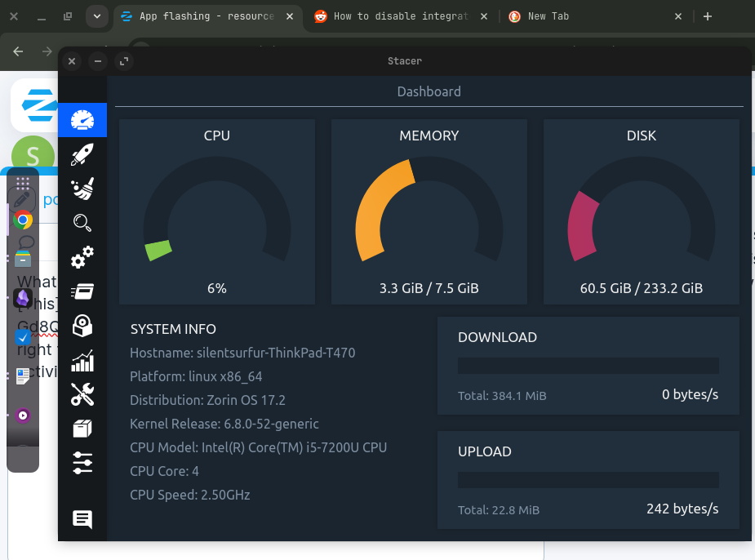Screen dimensions: 755x560
Task: Open APT Repository Manager box icon
Action: point(82,429)
